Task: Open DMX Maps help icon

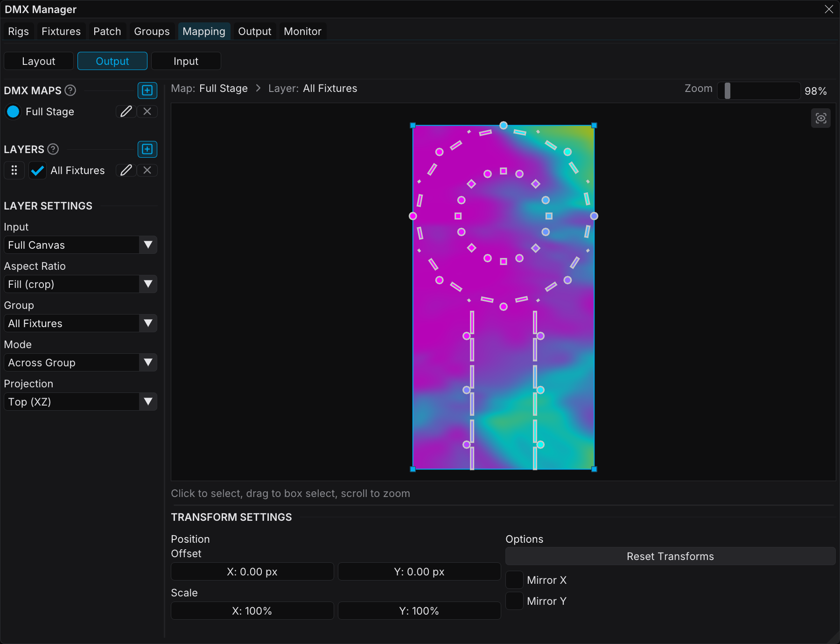Action: coord(70,90)
